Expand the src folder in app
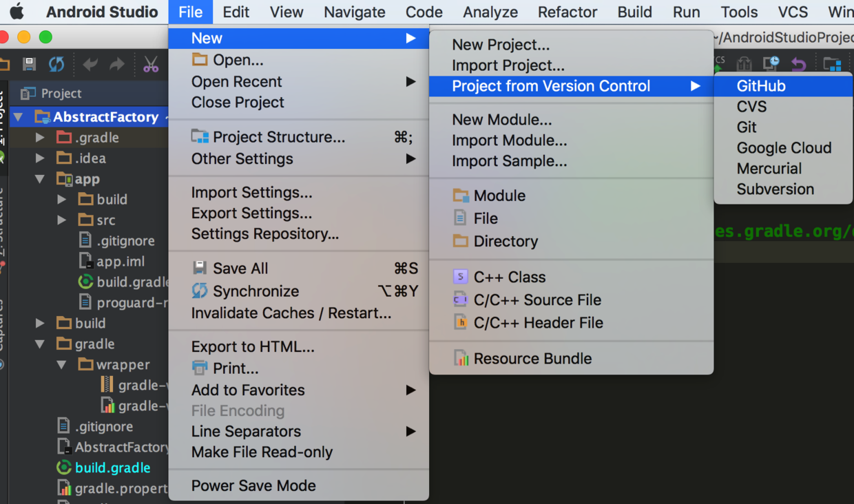854x504 pixels. 62,220
